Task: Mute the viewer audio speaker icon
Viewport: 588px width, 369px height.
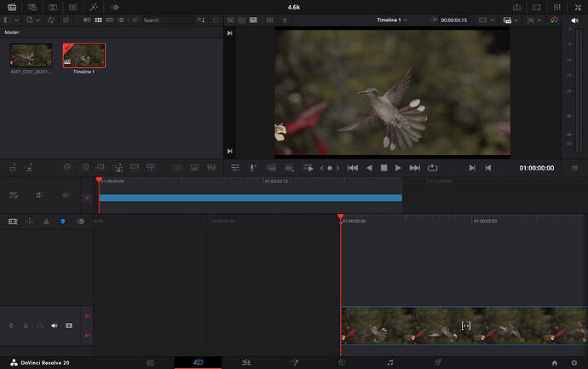Action: click(574, 20)
